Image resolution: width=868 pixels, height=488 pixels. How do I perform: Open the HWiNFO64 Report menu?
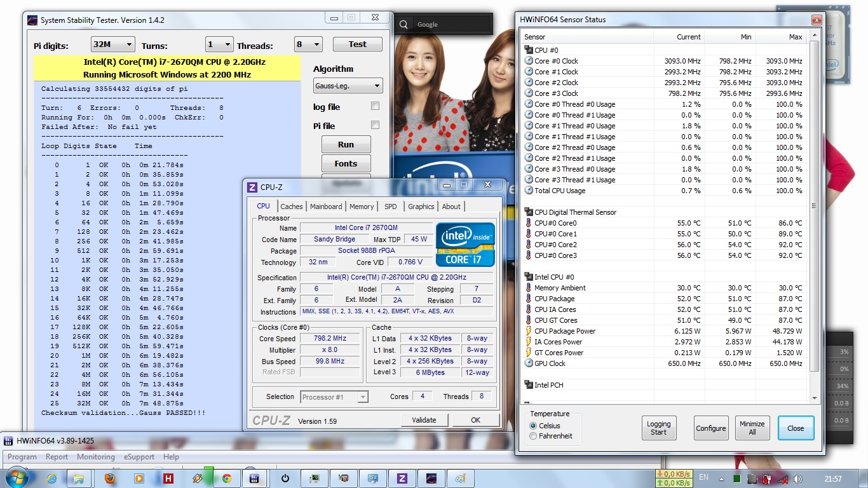pyautogui.click(x=57, y=457)
